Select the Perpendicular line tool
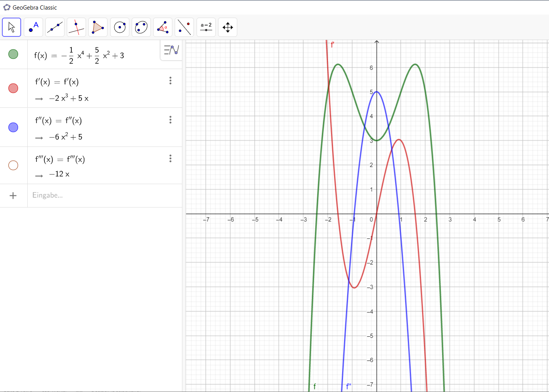 (x=76, y=27)
